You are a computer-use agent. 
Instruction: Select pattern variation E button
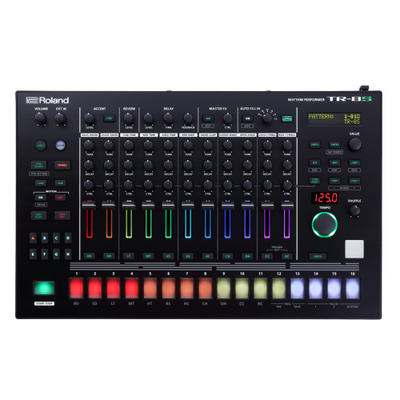click(33, 254)
